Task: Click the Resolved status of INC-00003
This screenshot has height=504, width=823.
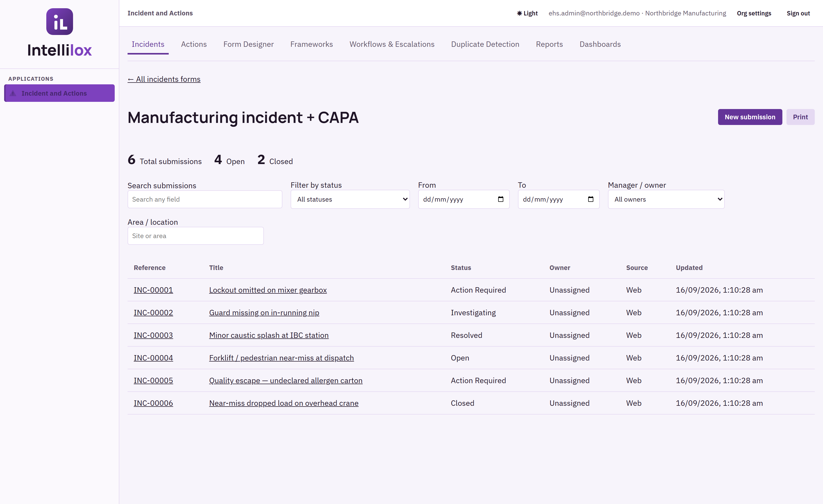Action: tap(467, 335)
